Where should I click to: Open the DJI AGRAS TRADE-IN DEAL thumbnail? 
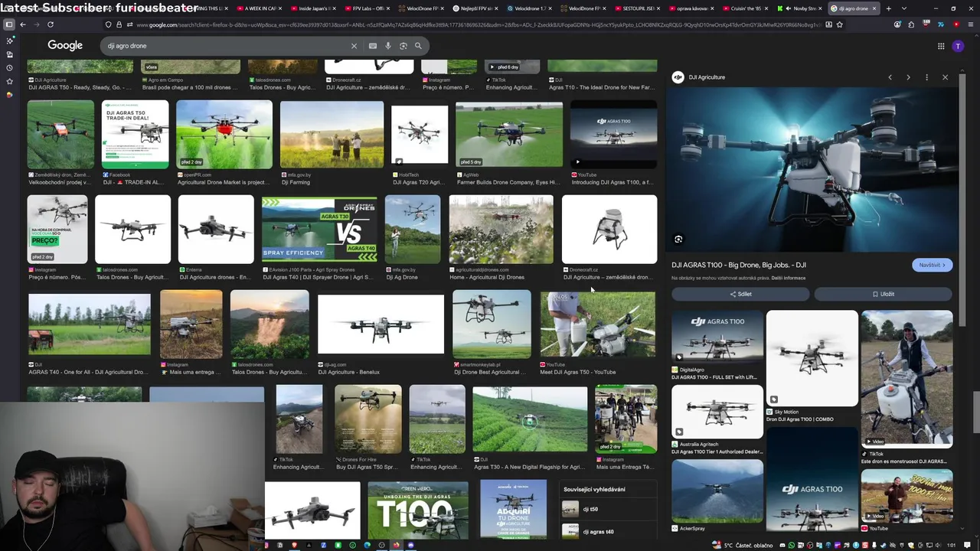click(135, 135)
